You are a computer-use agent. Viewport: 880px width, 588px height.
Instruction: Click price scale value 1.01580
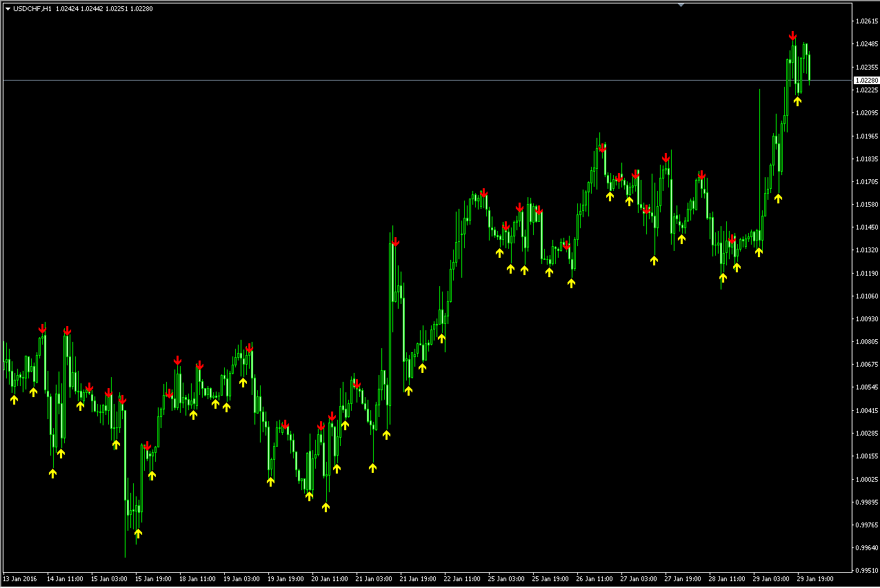[866, 204]
